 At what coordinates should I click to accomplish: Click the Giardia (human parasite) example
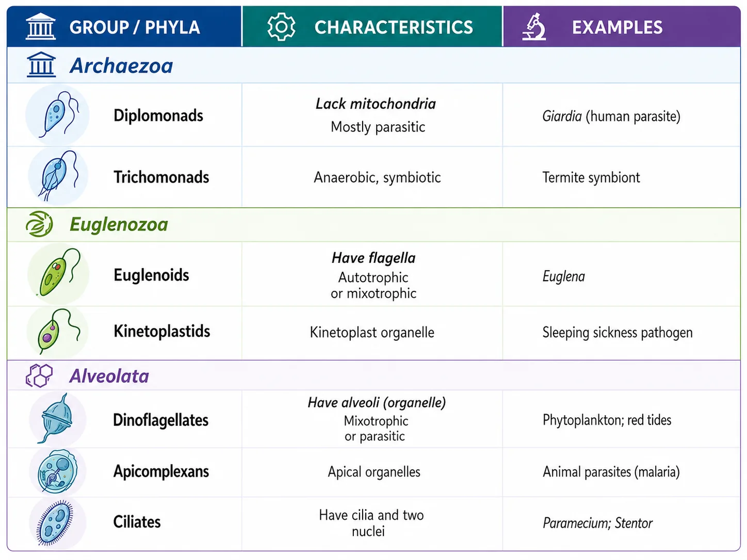[611, 116]
